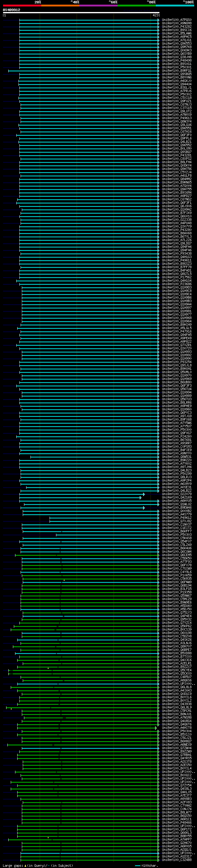This screenshot has height=868, width=197.
Task: Select hit label UniRef100_Q1WLU2
Action: [x=177, y=504]
